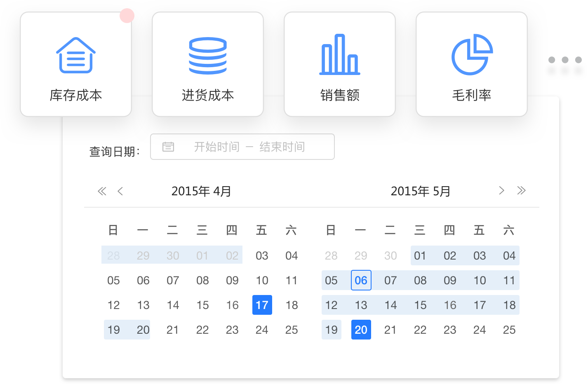Click the calendar icon in date field

(168, 147)
